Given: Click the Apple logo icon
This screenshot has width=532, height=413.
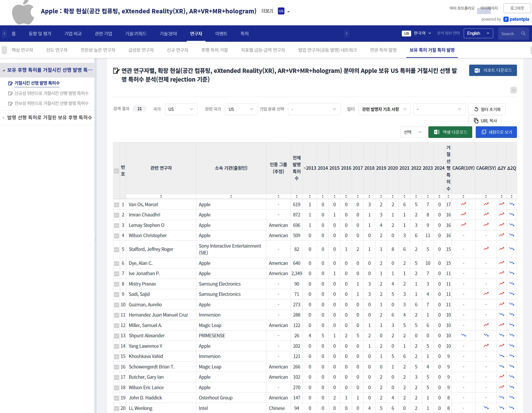Looking at the screenshot, I should pyautogui.click(x=23, y=12).
